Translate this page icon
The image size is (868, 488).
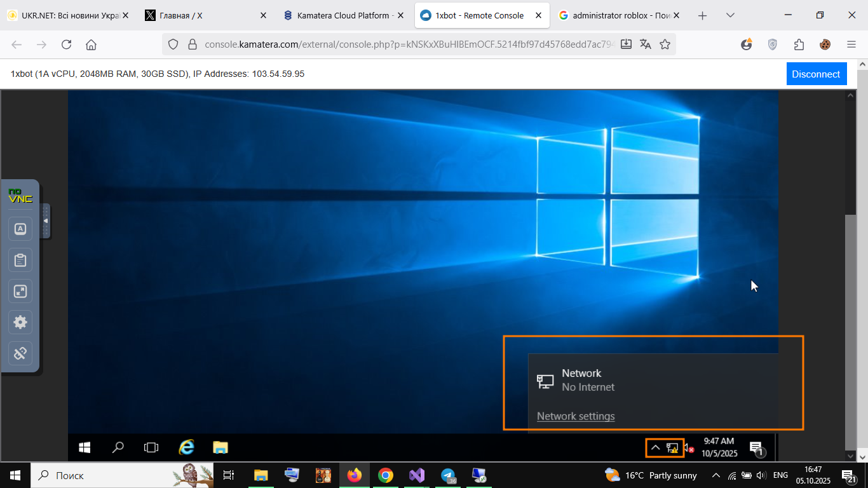tap(646, 44)
